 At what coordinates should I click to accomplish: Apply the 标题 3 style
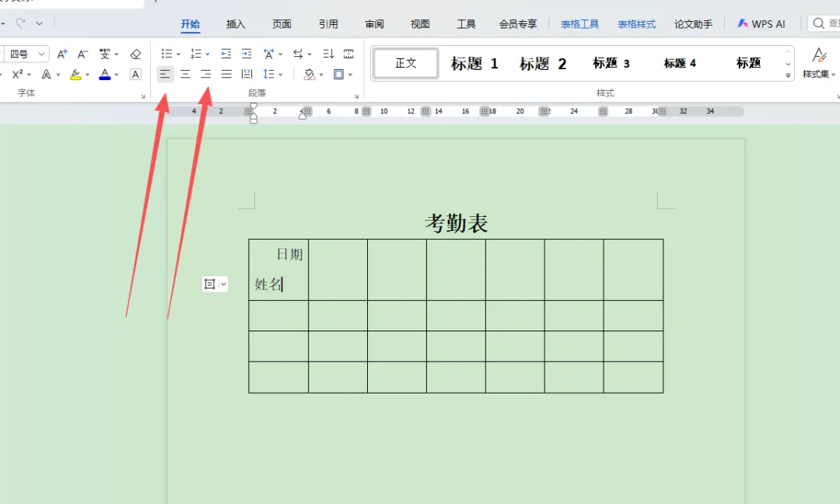611,63
